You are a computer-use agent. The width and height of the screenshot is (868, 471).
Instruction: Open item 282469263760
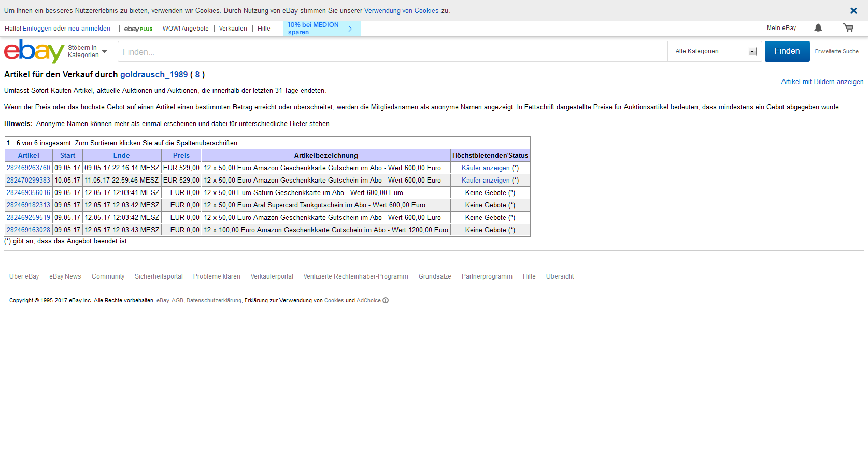coord(29,168)
